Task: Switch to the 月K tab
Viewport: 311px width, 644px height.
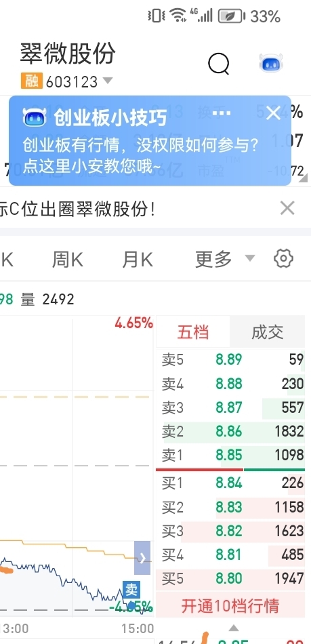Action: (138, 260)
